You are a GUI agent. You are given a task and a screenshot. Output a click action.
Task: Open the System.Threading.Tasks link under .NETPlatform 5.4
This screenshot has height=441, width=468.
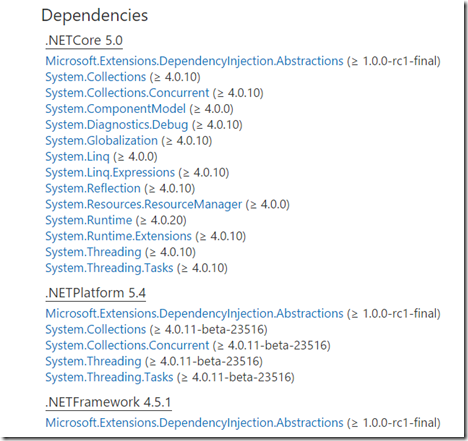[109, 377]
